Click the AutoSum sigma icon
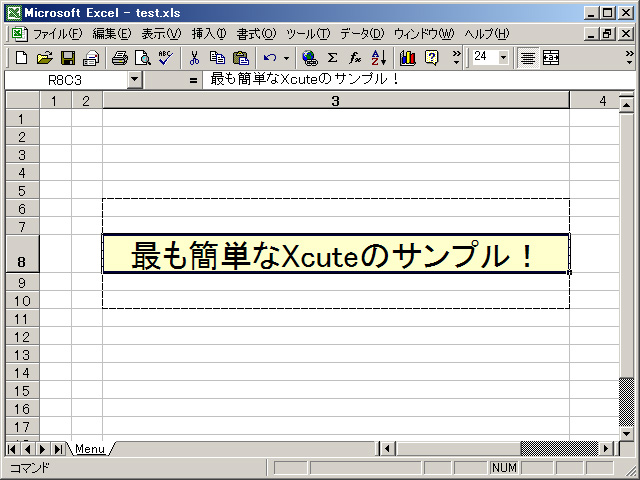Screen dimensions: 640x480 coord(332,58)
